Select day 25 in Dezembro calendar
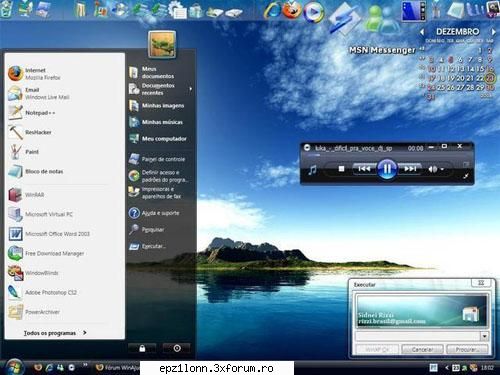Image resolution: width=500 pixels, height=375 pixels. pos(441,87)
